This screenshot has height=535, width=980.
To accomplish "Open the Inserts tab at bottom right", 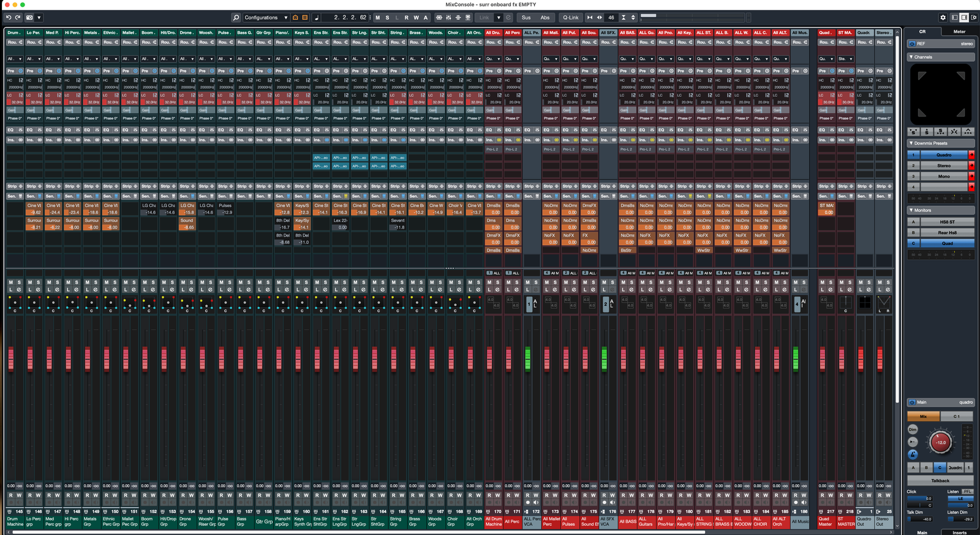I will point(959,533).
